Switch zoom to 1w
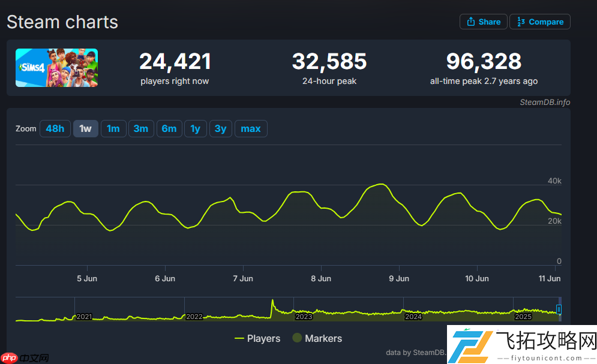This screenshot has height=364, width=597. pos(86,128)
